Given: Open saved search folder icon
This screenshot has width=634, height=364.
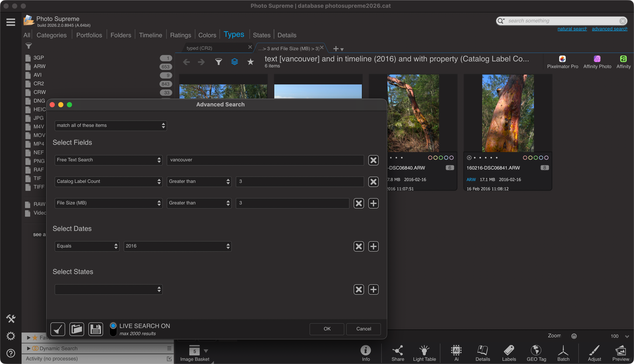Looking at the screenshot, I should coord(77,329).
